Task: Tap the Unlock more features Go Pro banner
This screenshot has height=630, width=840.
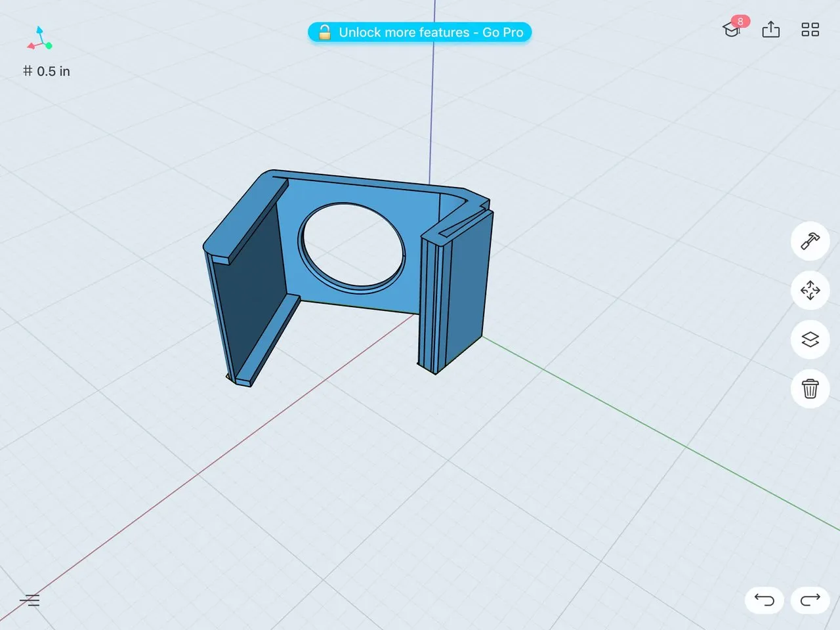Action: (x=419, y=32)
